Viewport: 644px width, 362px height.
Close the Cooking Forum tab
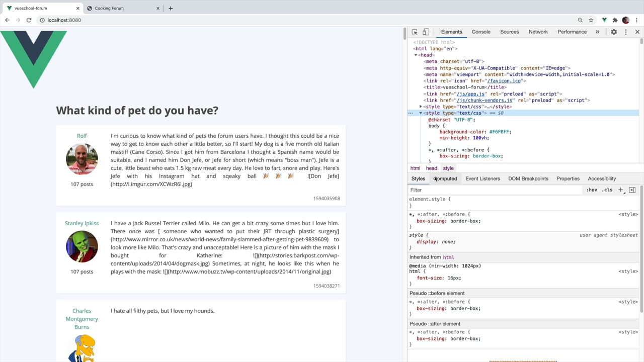click(x=158, y=8)
